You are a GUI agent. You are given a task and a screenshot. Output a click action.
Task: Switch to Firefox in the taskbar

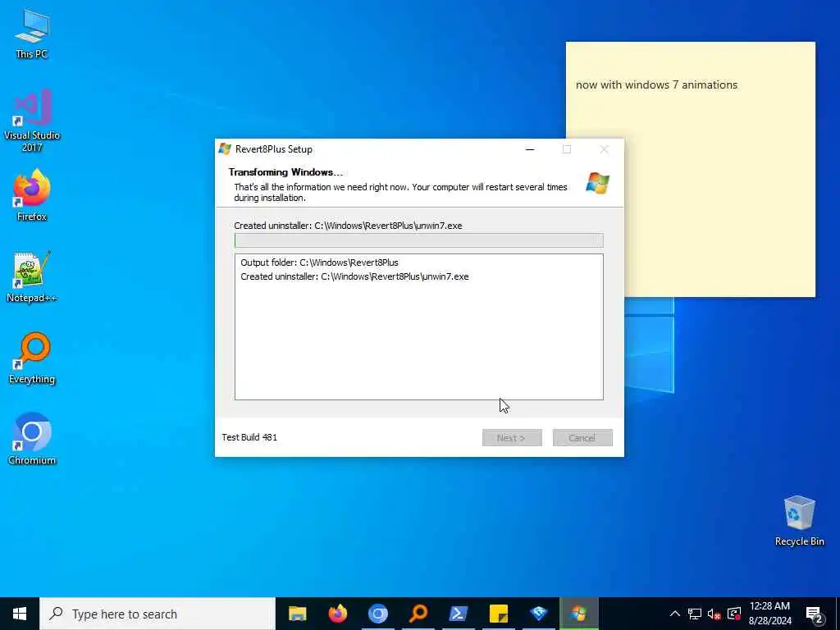(x=337, y=614)
